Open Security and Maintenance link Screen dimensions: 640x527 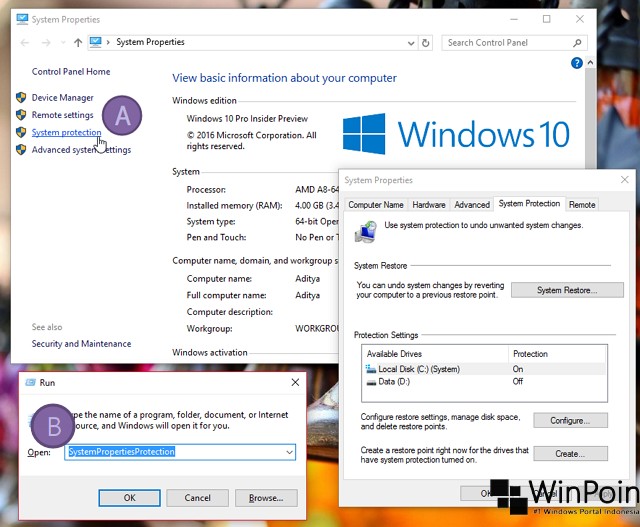click(x=81, y=344)
